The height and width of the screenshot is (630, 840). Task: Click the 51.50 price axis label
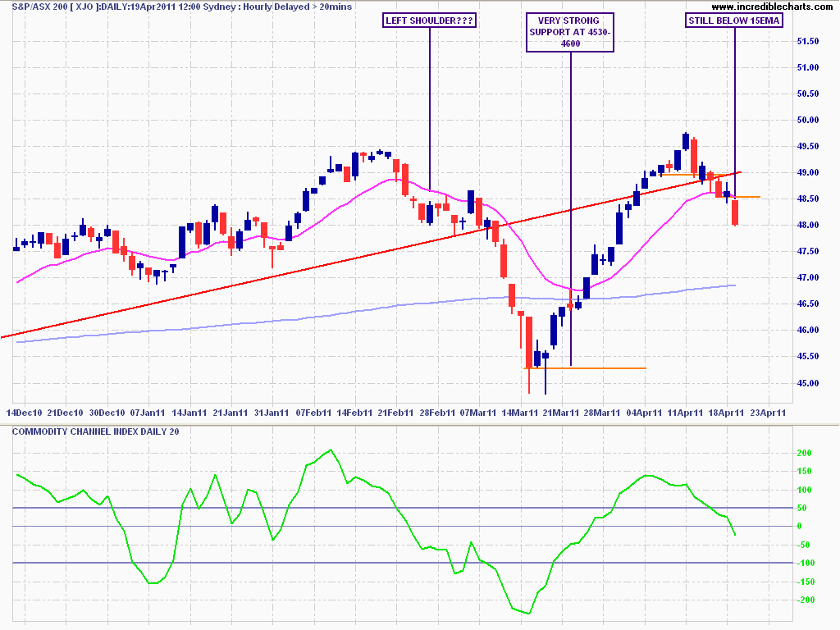(x=810, y=41)
